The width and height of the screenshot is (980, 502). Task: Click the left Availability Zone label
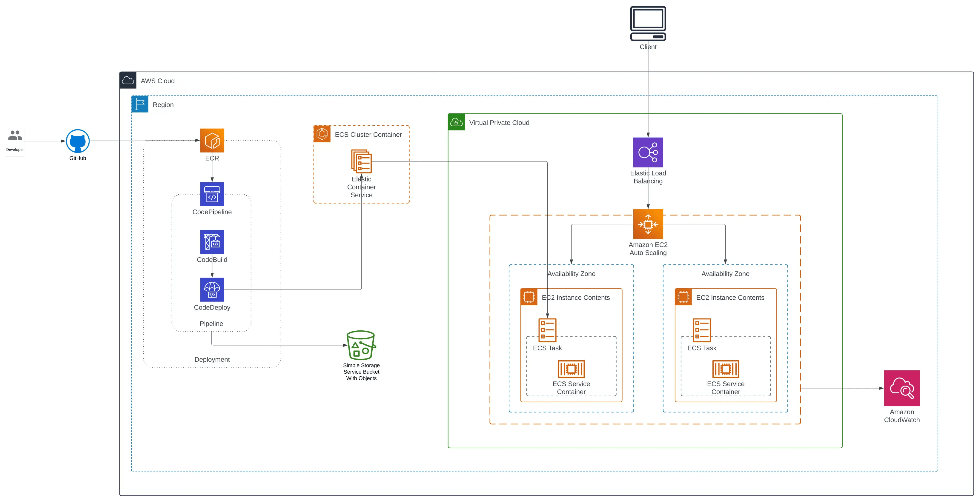572,273
